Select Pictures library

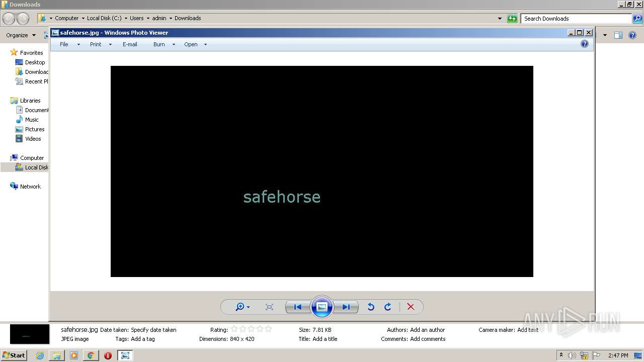coord(35,129)
